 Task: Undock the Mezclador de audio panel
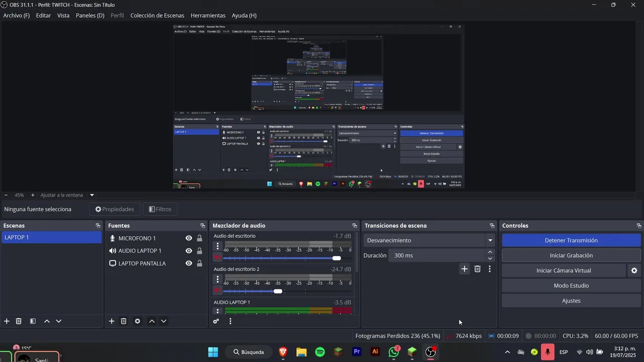[x=355, y=226]
